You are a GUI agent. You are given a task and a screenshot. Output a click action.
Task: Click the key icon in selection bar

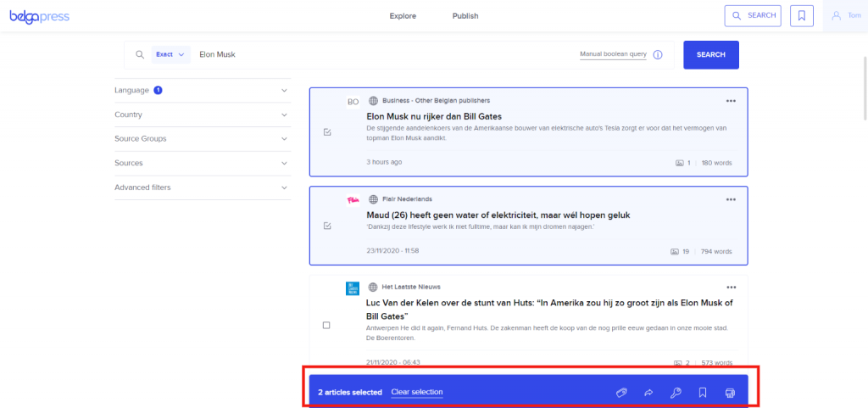pyautogui.click(x=676, y=393)
